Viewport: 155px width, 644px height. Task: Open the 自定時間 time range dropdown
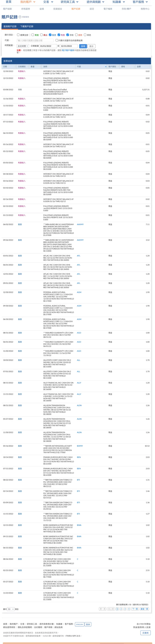pyautogui.click(x=23, y=46)
